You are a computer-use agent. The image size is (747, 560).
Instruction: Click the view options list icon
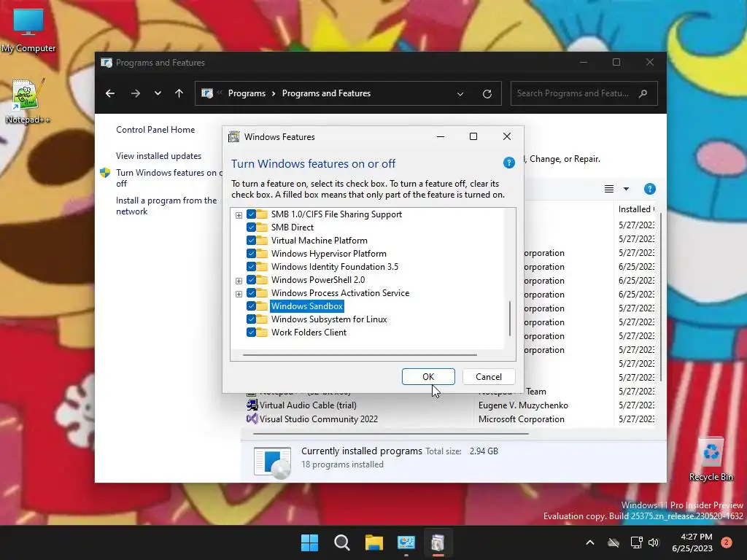pos(609,189)
